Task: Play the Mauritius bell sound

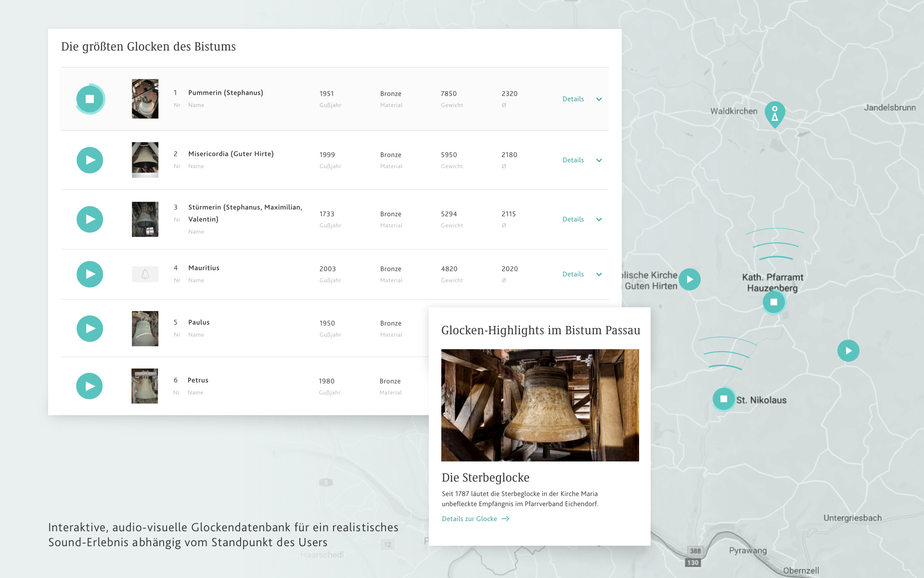Action: 90,274
